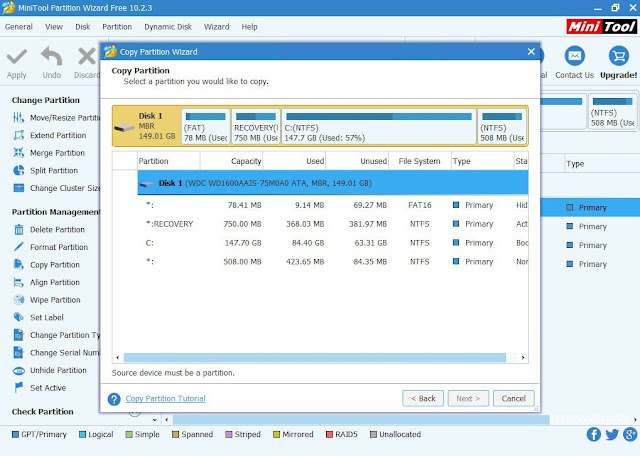
Task: Click the Back button in the wizard
Action: (x=423, y=398)
